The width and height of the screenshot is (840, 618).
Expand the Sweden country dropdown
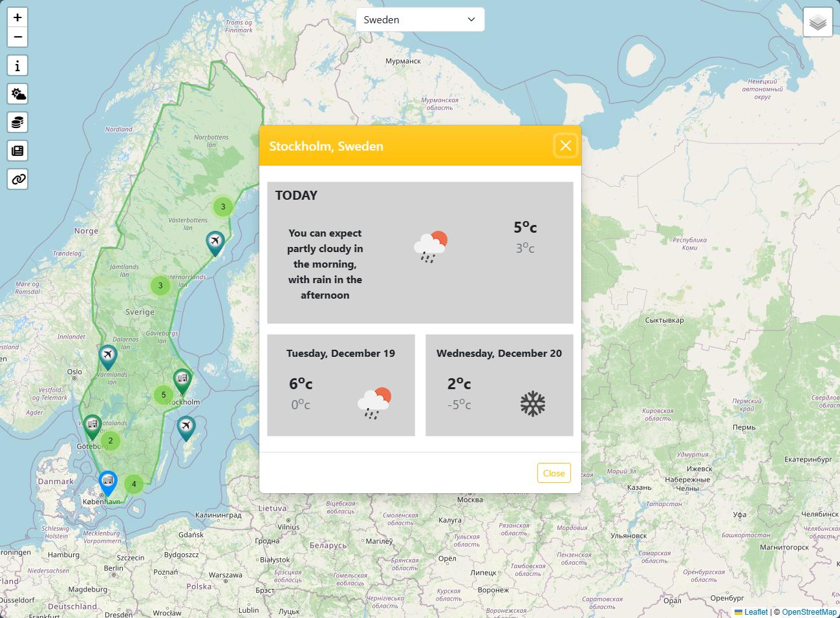pyautogui.click(x=420, y=19)
